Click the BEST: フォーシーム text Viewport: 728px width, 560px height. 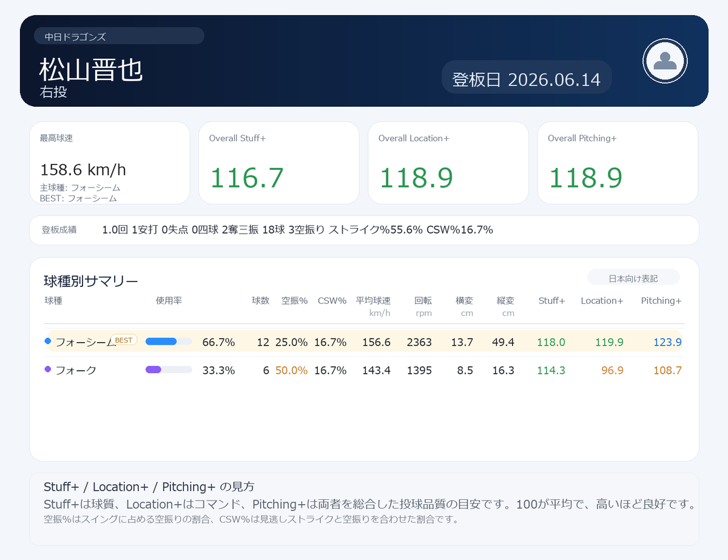[x=78, y=198]
